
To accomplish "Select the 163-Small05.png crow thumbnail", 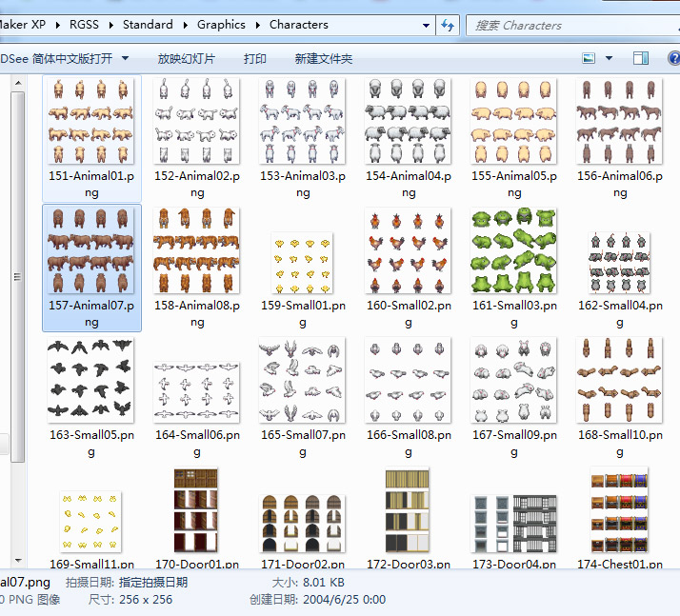I will coord(91,380).
